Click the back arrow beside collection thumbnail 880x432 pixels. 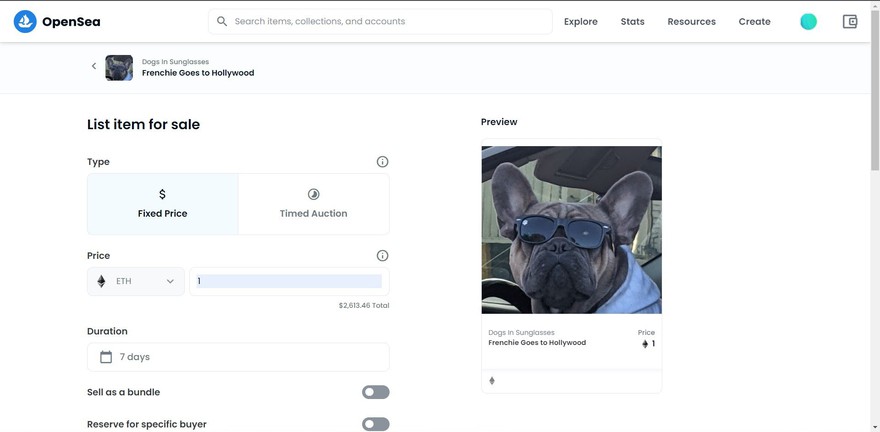tap(94, 66)
